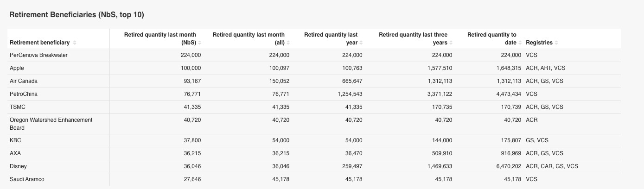Select the KBC beneficiary row
Screen dimensions: 644x189
[15, 140]
